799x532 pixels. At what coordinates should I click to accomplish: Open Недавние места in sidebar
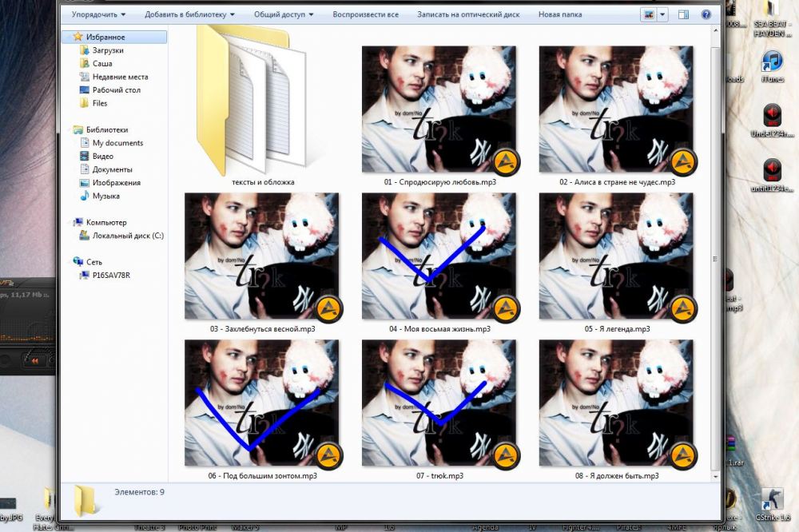[85, 77]
